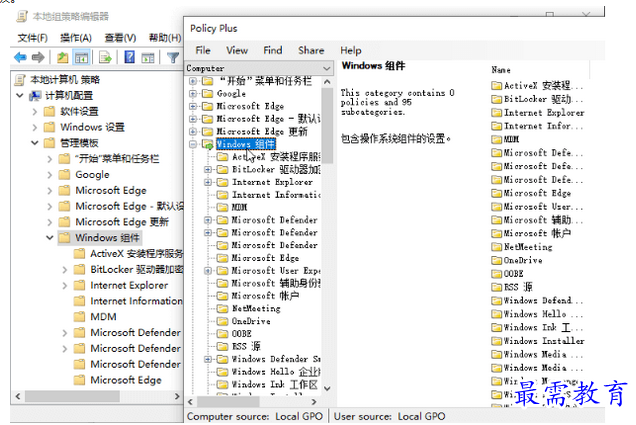Image resolution: width=636 pixels, height=425 pixels.
Task: Select NetMeeting in Policy Plus tree
Action: coord(256,309)
